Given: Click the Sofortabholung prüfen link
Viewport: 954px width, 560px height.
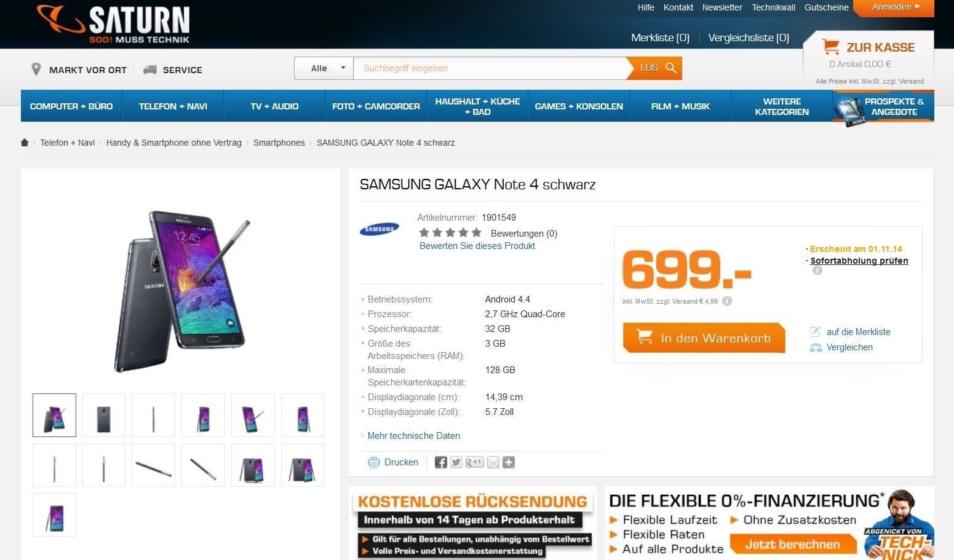Looking at the screenshot, I should (859, 261).
